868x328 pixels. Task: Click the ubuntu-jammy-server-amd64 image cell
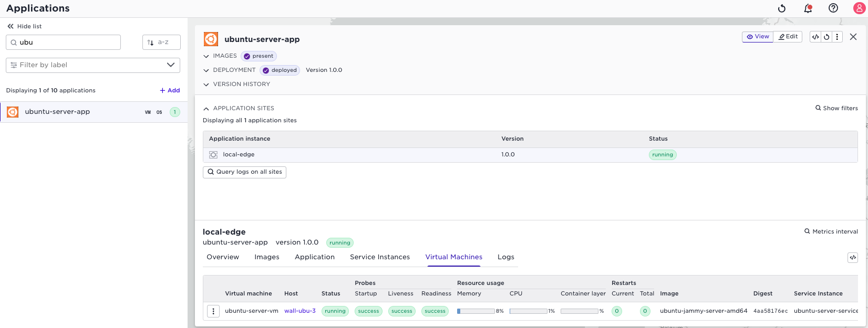pos(704,311)
